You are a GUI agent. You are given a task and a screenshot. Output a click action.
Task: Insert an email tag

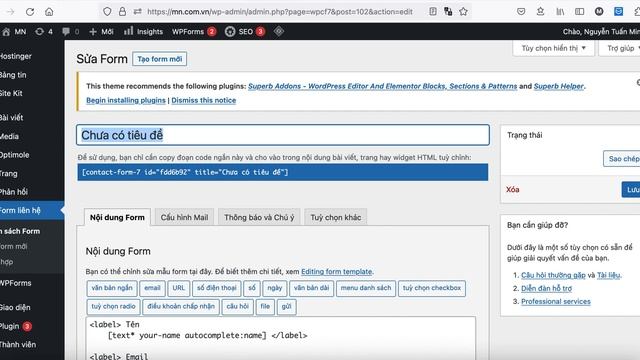pos(152,288)
